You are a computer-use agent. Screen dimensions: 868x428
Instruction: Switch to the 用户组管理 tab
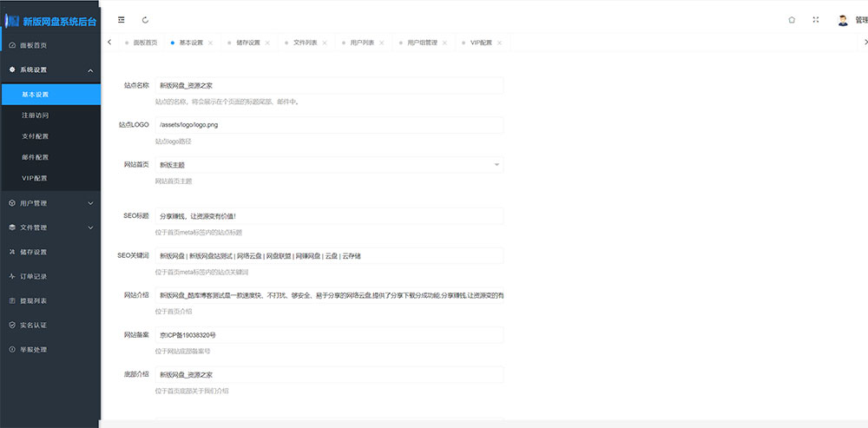422,43
